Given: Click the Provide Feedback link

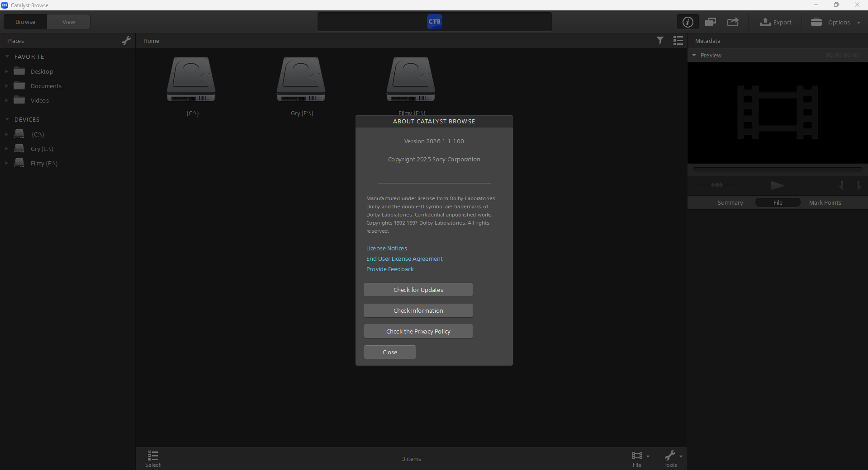Looking at the screenshot, I should point(390,269).
